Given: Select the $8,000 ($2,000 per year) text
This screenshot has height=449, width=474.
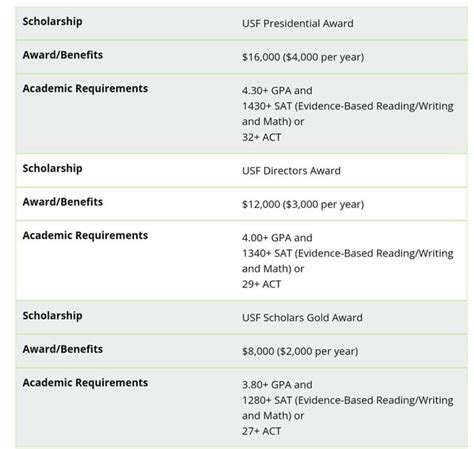Looking at the screenshot, I should coord(300,351).
